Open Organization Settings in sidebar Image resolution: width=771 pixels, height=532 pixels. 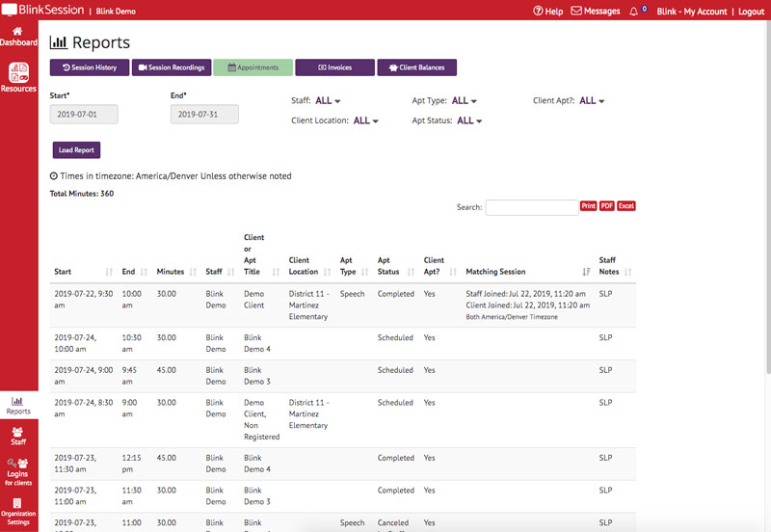tap(18, 508)
